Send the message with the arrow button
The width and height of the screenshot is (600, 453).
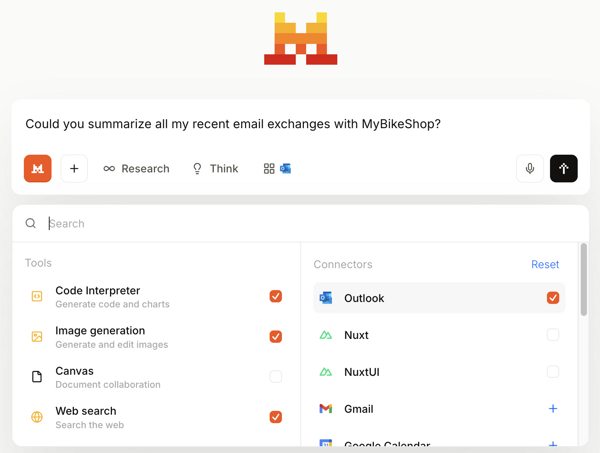(x=564, y=168)
